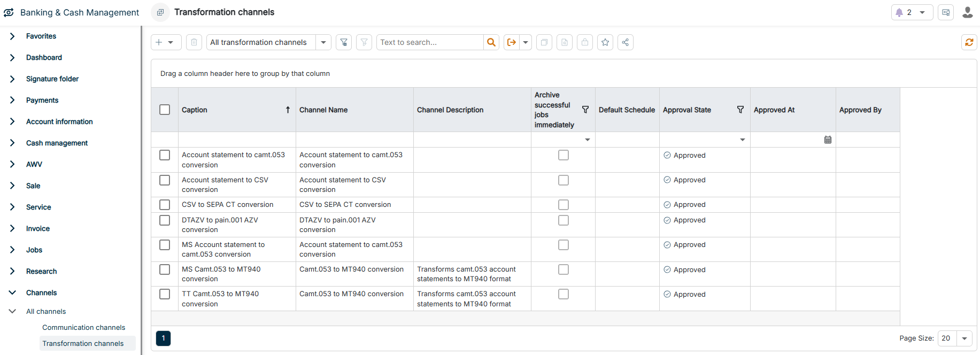Open filter for Archive successful jobs column
980x355 pixels.
tap(585, 110)
